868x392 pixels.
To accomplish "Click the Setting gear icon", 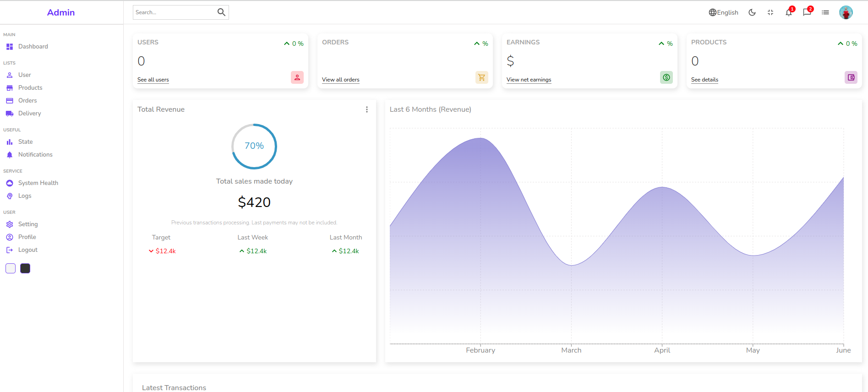I will click(x=10, y=224).
